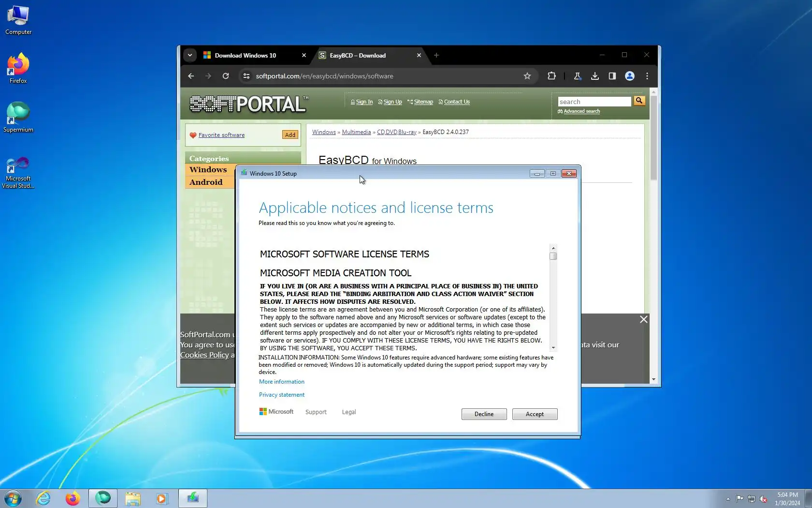This screenshot has width=812, height=508.
Task: Click the license scrollbar down arrow
Action: [553, 348]
